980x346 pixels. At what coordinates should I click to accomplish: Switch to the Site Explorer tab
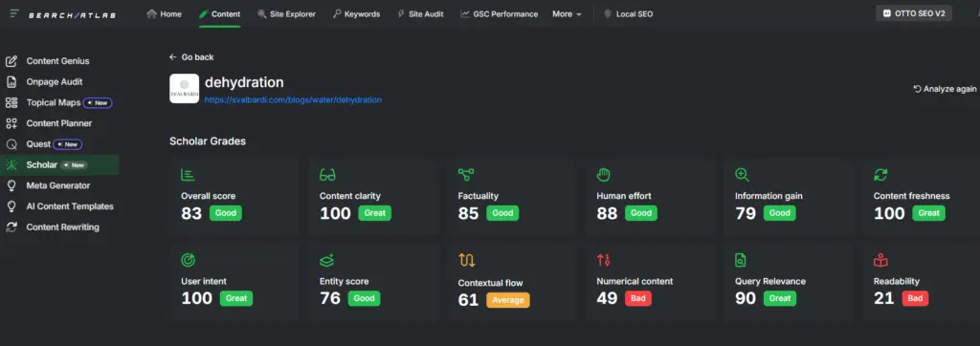[286, 13]
